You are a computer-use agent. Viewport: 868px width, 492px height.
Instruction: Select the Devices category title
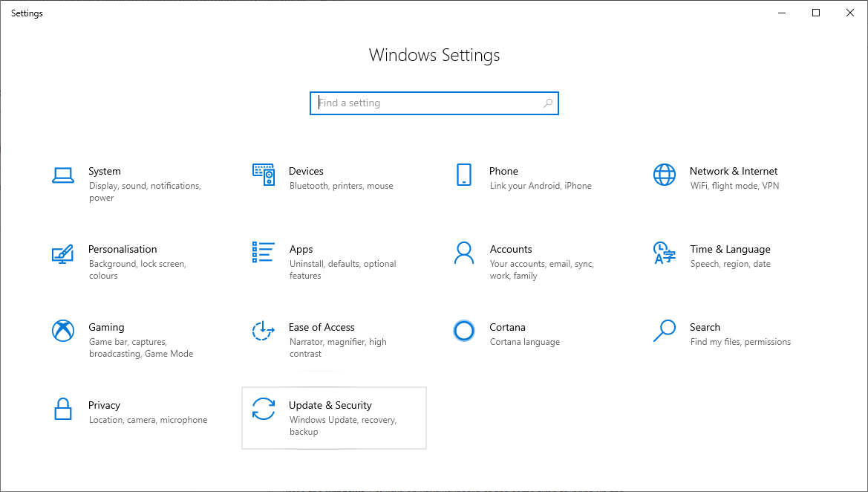click(306, 171)
